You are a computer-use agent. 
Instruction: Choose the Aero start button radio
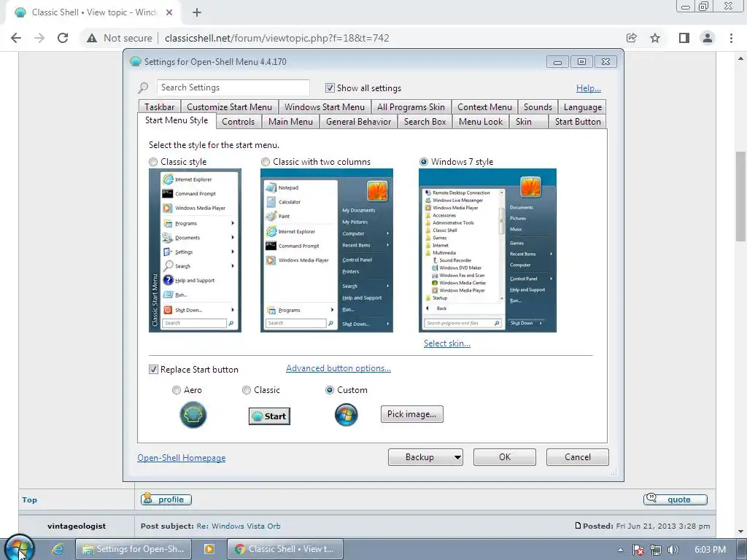(177, 390)
